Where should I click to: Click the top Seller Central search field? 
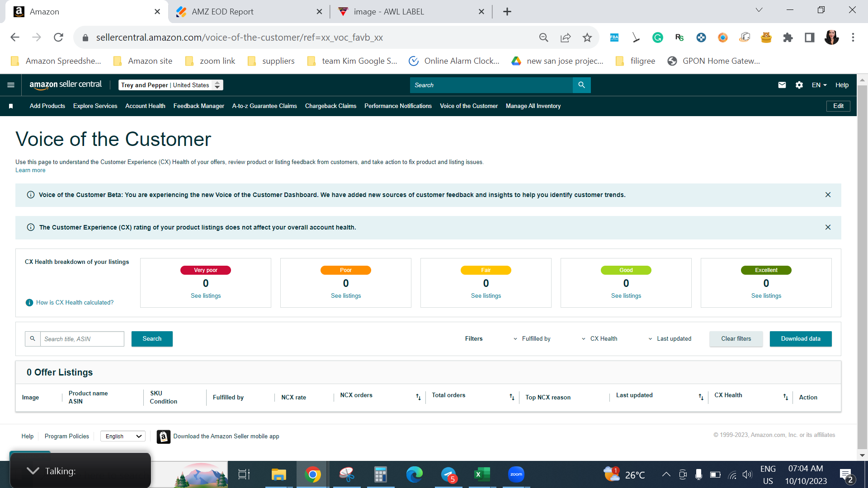pyautogui.click(x=491, y=85)
